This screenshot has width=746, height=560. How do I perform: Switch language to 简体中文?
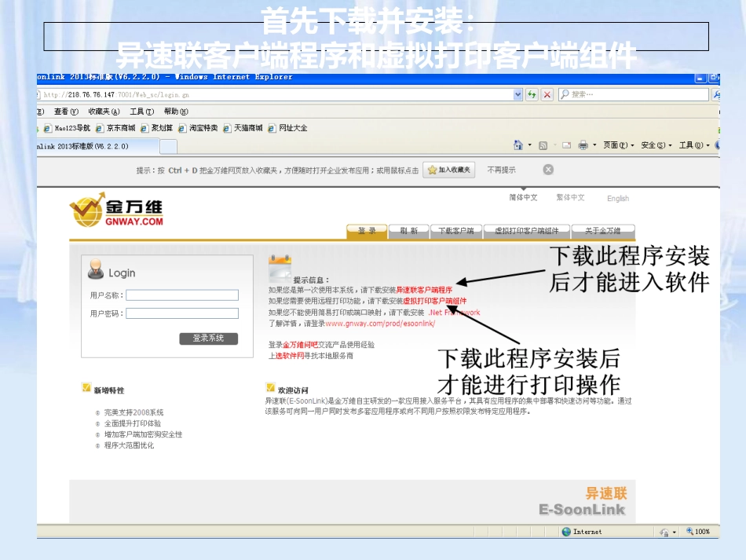[523, 197]
